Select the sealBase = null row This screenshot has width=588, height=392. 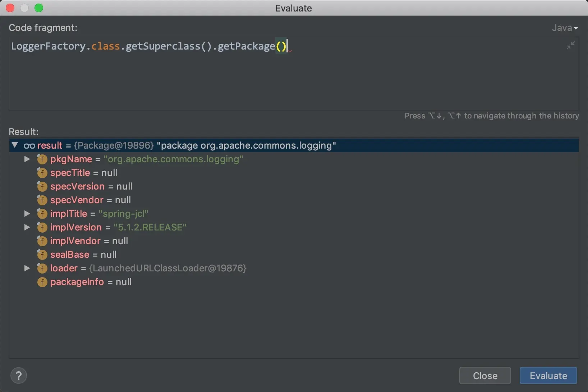[x=294, y=255]
